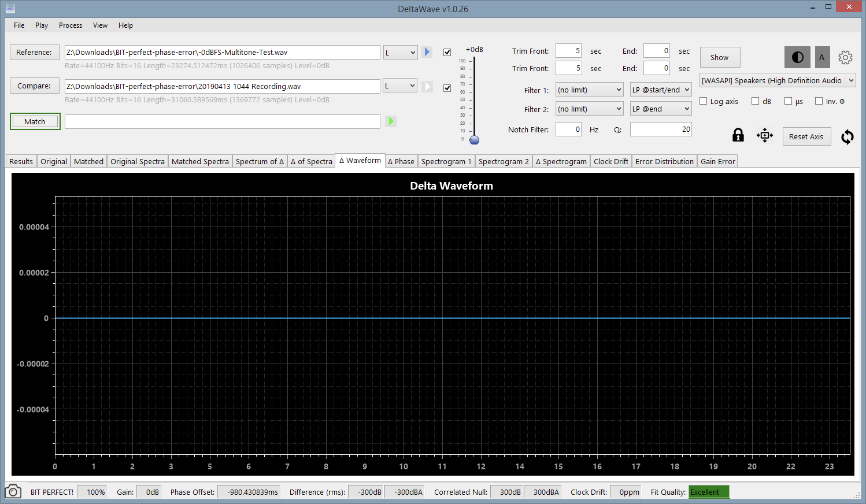
Task: Open the Process menu
Action: (x=71, y=25)
